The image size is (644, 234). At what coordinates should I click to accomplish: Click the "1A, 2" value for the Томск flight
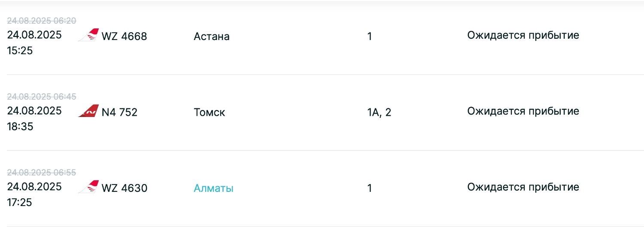click(379, 113)
